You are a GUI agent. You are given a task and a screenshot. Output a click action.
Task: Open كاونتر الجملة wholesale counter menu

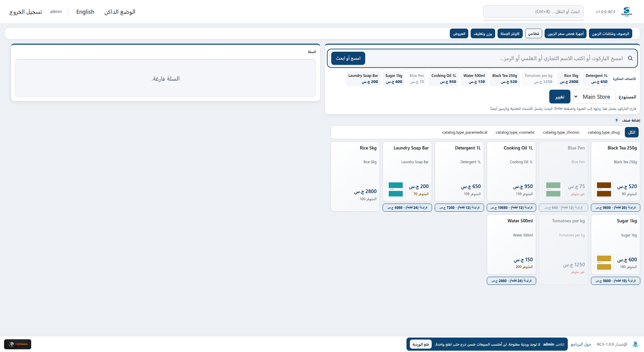tap(510, 34)
